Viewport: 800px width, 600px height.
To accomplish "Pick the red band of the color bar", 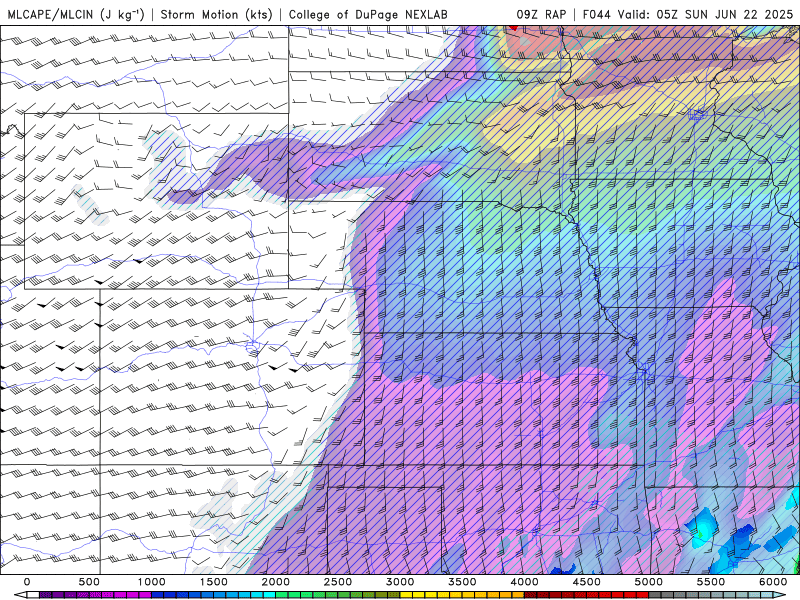I will coord(587,595).
